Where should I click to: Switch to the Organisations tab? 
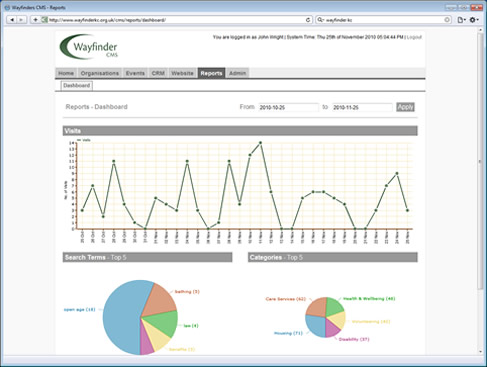[x=100, y=73]
